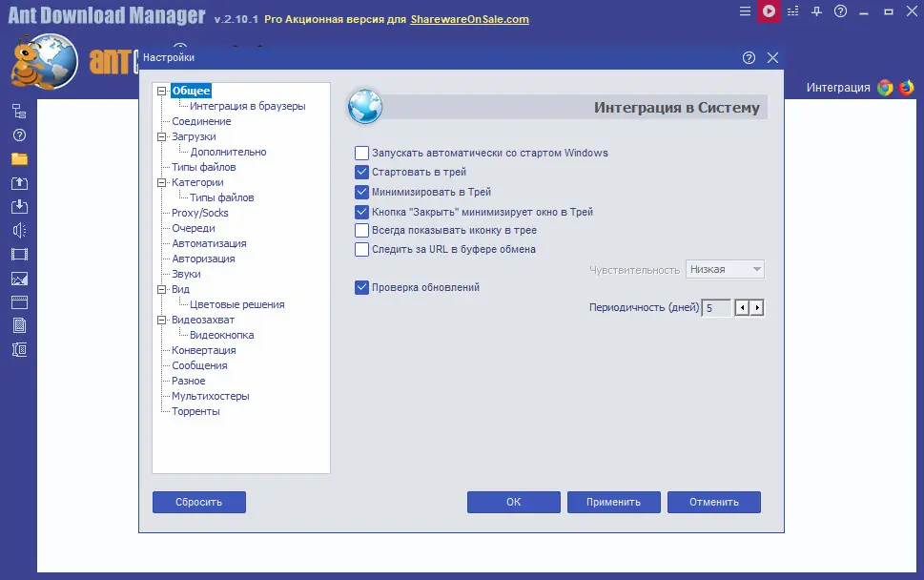Select Разное settings item
The image size is (924, 580).
pos(189,382)
